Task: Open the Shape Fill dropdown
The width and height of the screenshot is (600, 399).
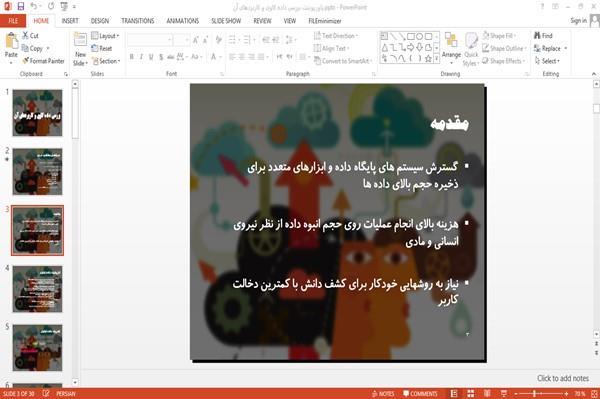Action: (499, 36)
